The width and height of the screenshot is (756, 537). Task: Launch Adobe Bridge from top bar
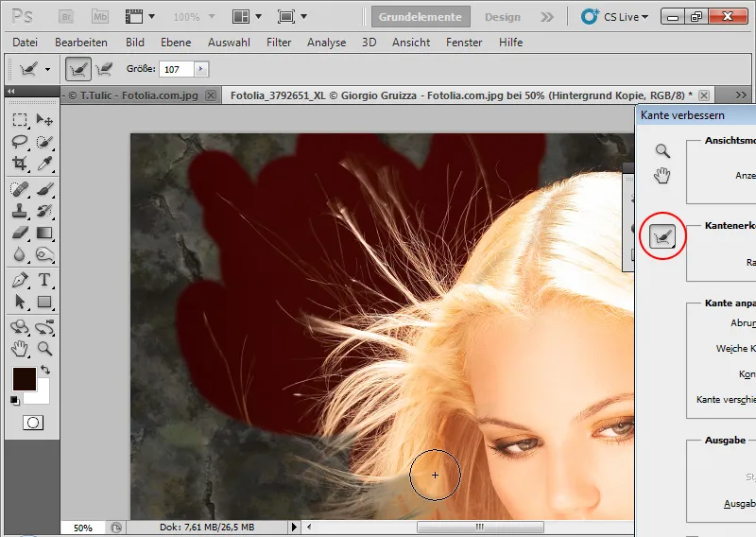(x=66, y=17)
